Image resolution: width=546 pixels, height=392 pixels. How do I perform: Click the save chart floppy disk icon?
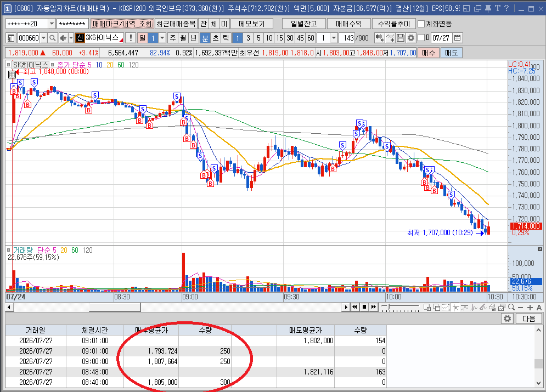pyautogui.click(x=401, y=38)
